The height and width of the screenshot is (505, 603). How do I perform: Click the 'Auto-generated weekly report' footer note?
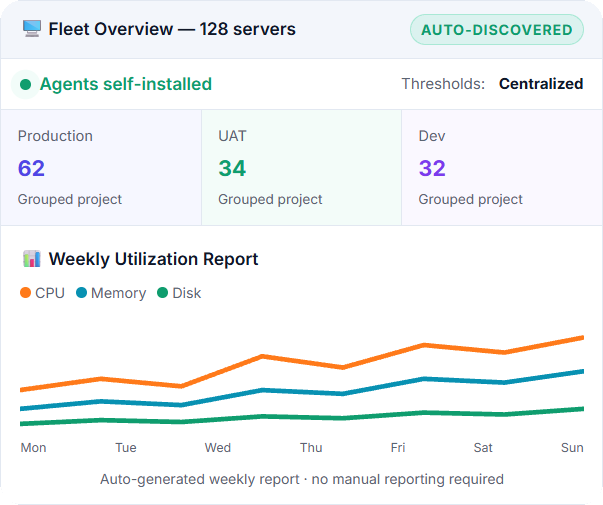[302, 479]
